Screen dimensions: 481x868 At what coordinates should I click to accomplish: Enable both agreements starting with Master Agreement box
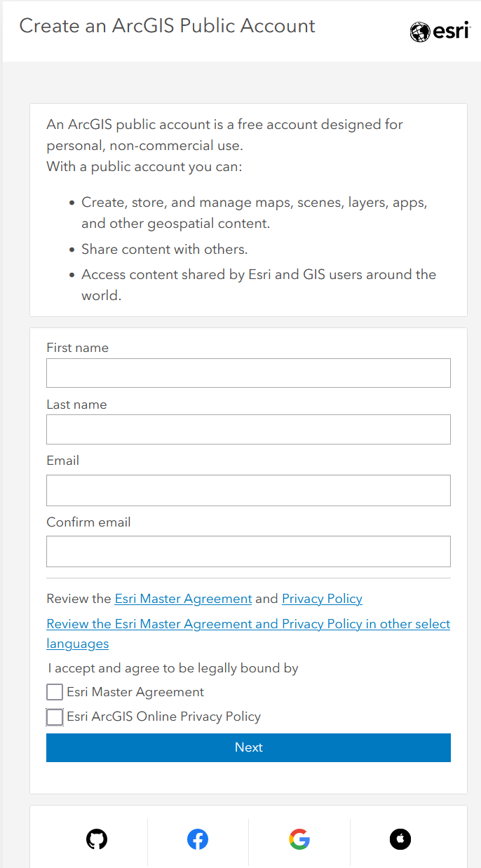[54, 691]
